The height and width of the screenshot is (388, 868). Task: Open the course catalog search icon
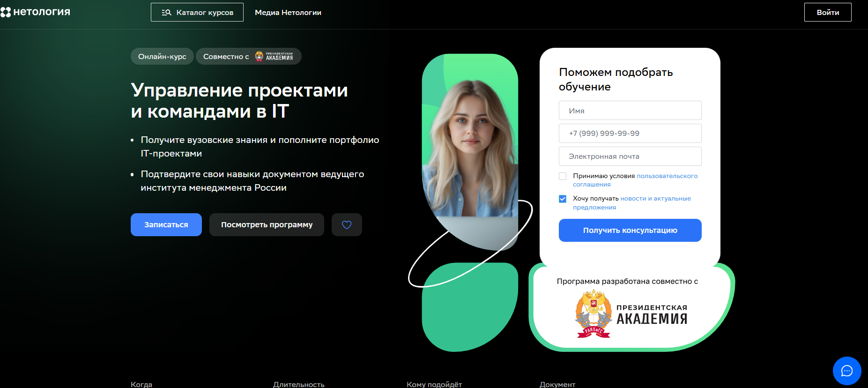click(166, 13)
